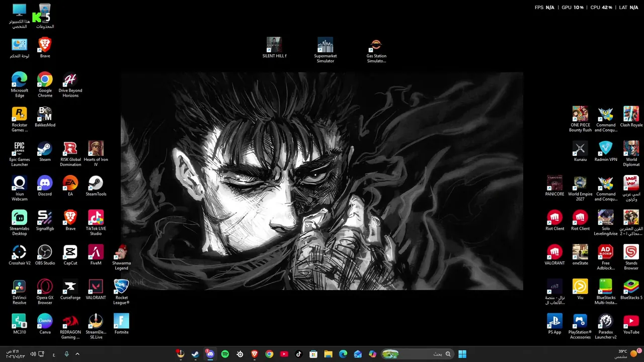Open the Fortnite desktop shortcut
Screen dimensions: 644x362
click(121, 324)
